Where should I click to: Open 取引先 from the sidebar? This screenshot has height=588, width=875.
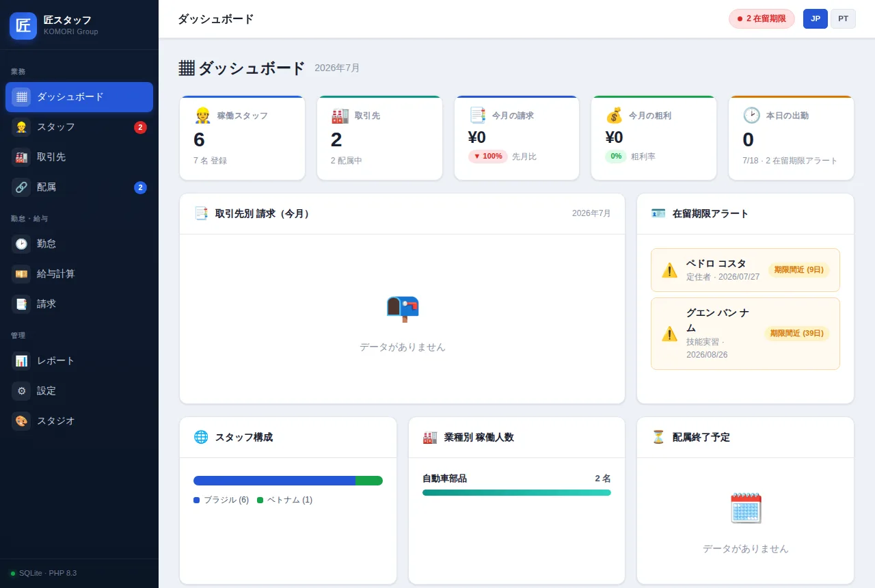tap(79, 157)
